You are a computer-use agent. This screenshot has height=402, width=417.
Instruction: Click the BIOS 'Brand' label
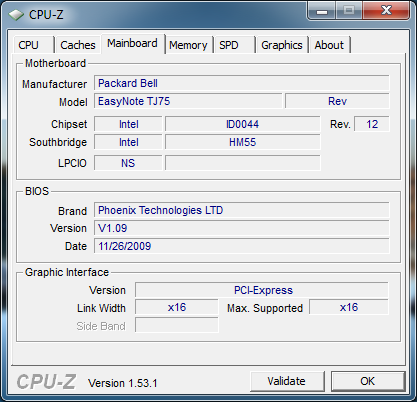point(72,211)
